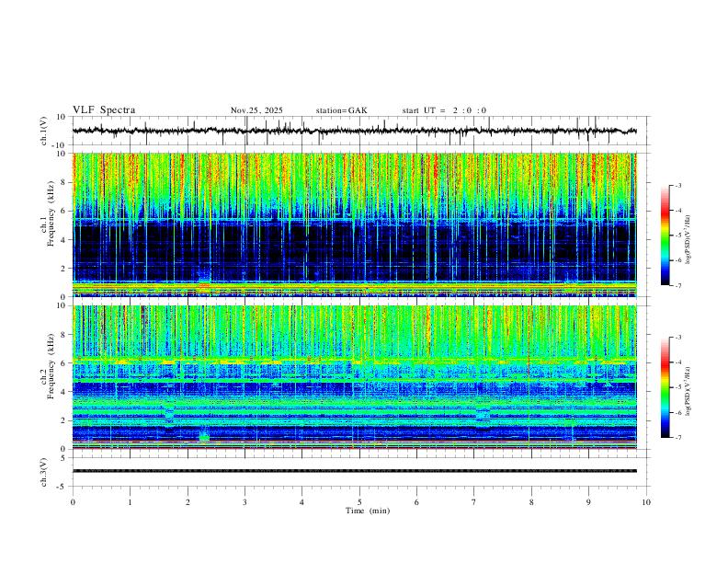Click the "-7" tick on lower color bar
This screenshot has height=563, width=728.
coord(678,437)
